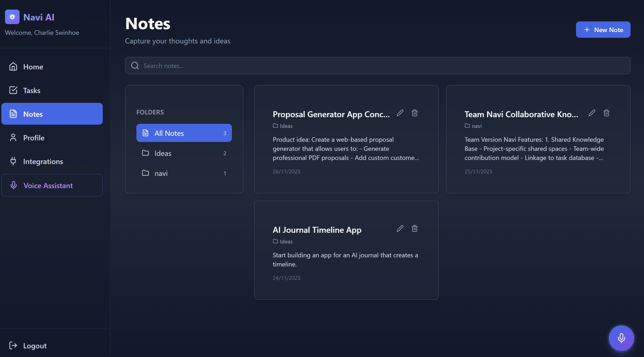Click the Navi AI logo icon
The image size is (644, 357).
12,17
